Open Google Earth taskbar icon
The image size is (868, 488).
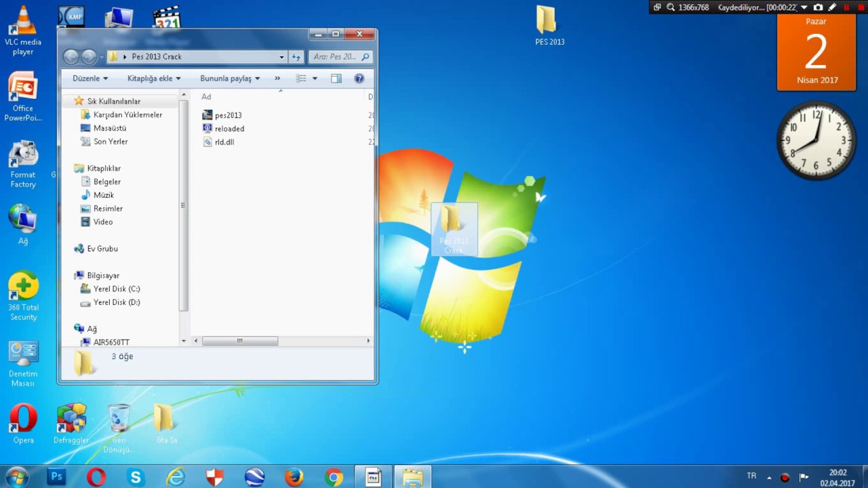pyautogui.click(x=254, y=477)
